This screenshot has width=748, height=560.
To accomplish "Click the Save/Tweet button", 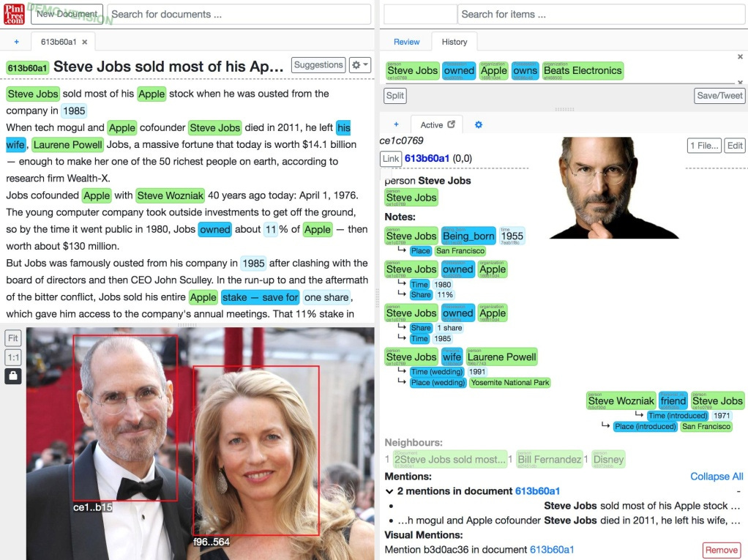I will (x=719, y=95).
